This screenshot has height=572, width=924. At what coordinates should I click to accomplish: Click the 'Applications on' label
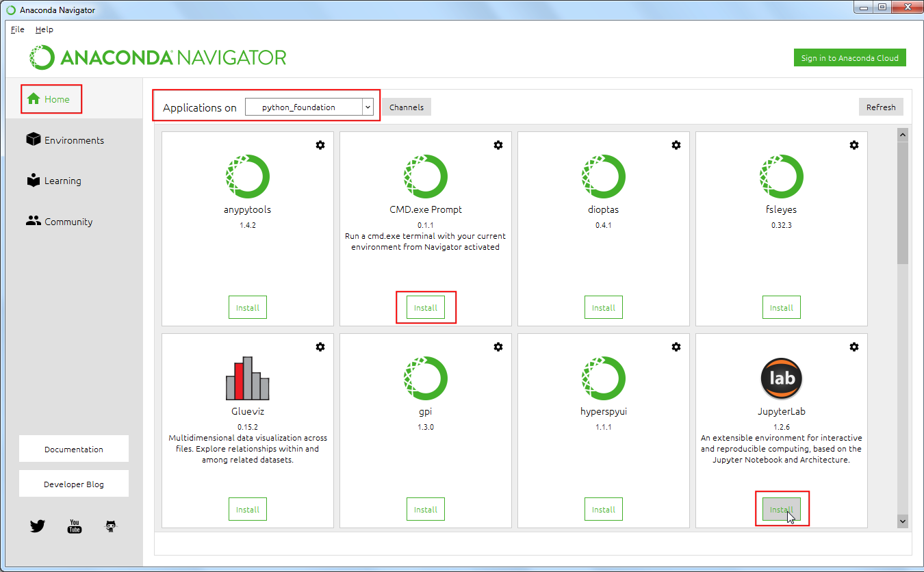point(200,108)
